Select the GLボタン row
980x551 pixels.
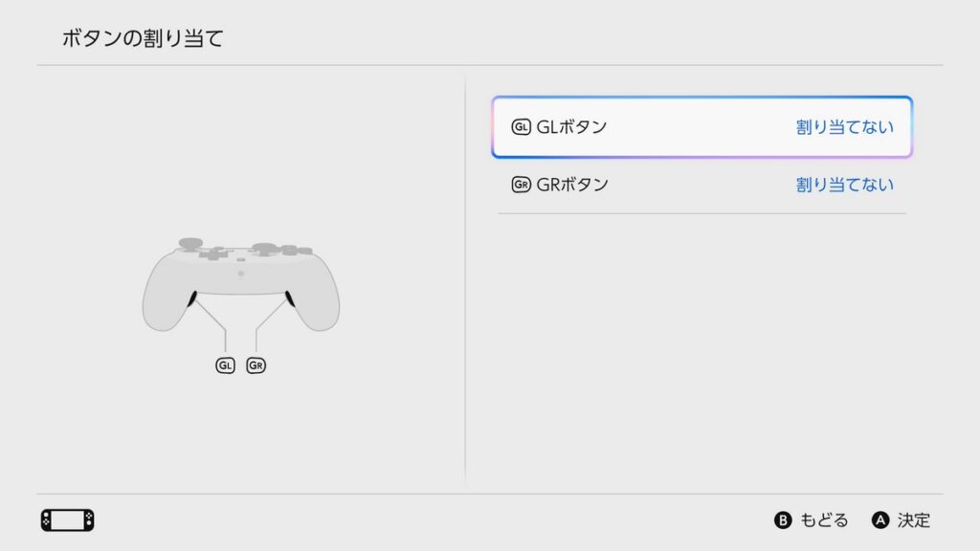702,127
